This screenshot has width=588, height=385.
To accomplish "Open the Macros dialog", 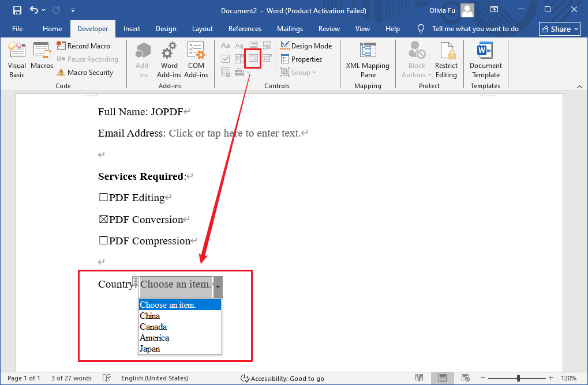I will click(42, 55).
